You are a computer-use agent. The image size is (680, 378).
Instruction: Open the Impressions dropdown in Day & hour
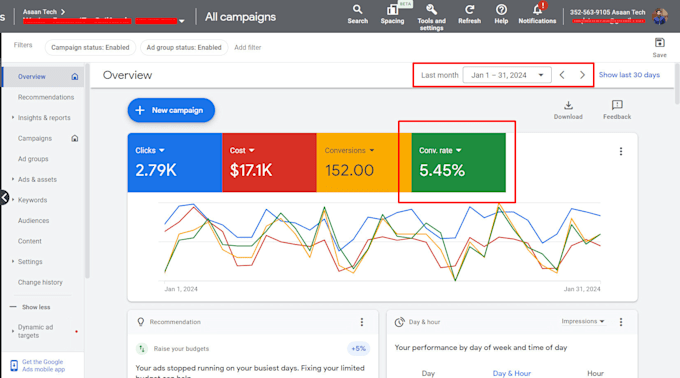click(583, 321)
